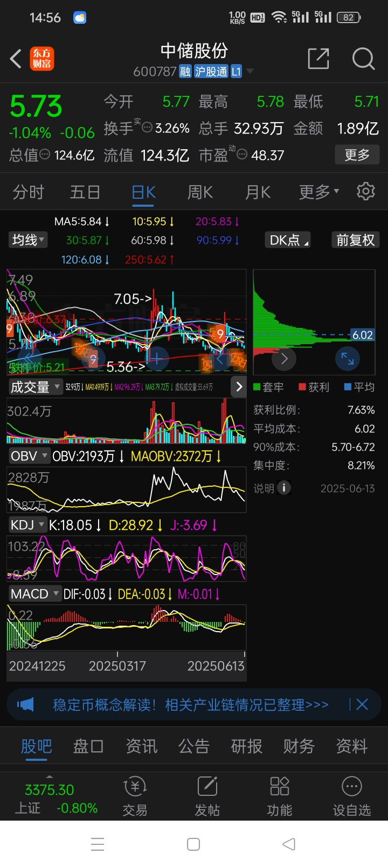The image size is (388, 868).
Task: Tap the plus crosshair on K chart
Action: coord(156,358)
